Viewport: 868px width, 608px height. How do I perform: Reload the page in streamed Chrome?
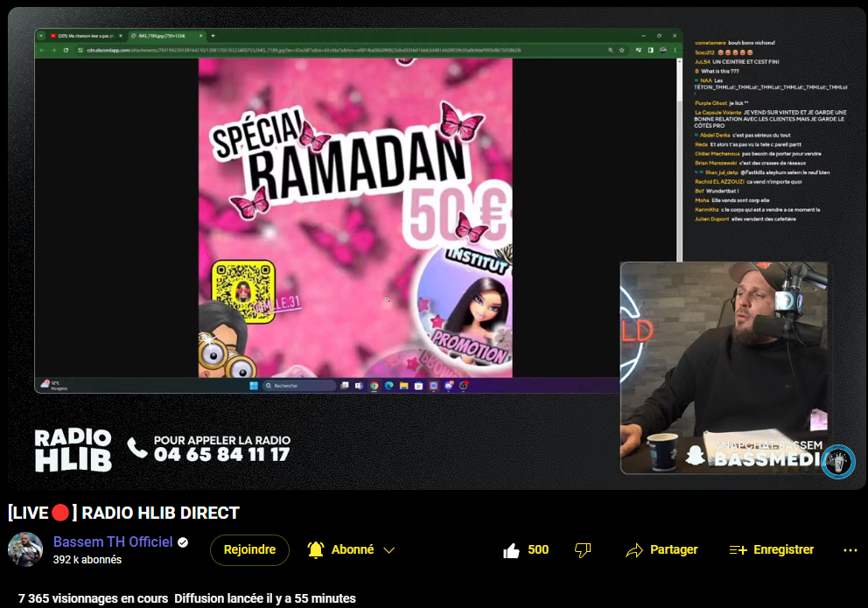[66, 51]
